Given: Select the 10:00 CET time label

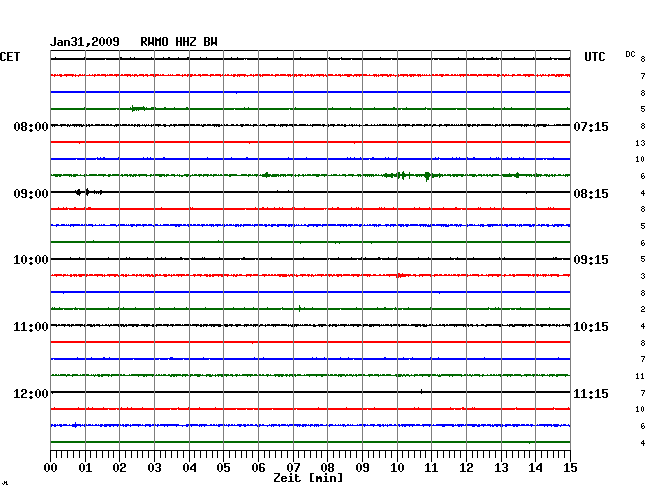Looking at the screenshot, I should 31,260.
